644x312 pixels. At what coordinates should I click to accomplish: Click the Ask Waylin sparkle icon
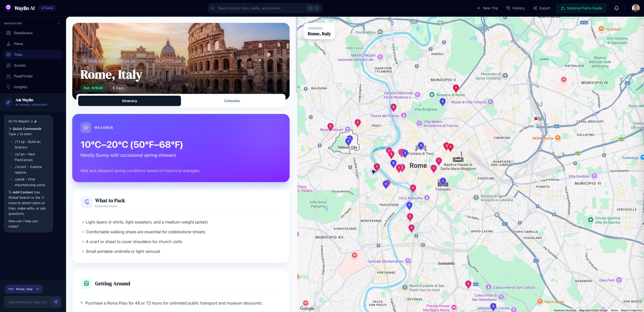pos(8,102)
